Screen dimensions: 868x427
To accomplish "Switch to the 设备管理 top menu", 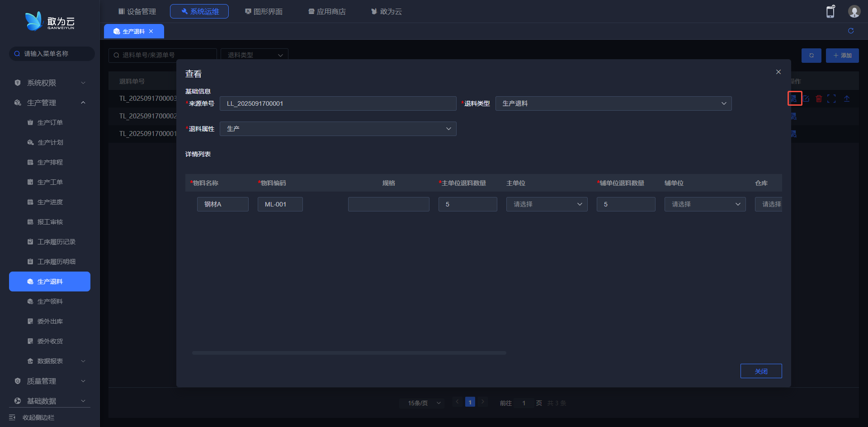I will 137,11.
